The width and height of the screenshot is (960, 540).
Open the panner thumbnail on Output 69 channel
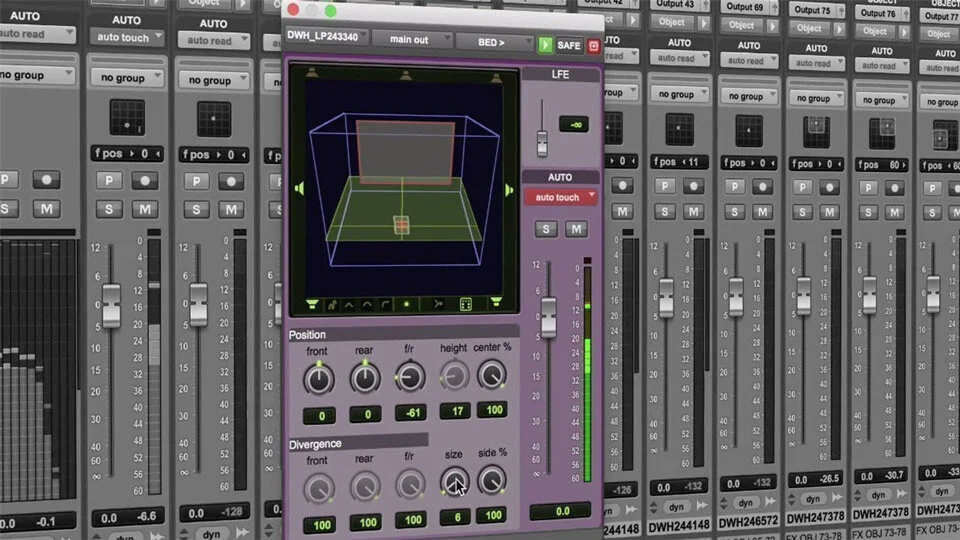coord(748,131)
